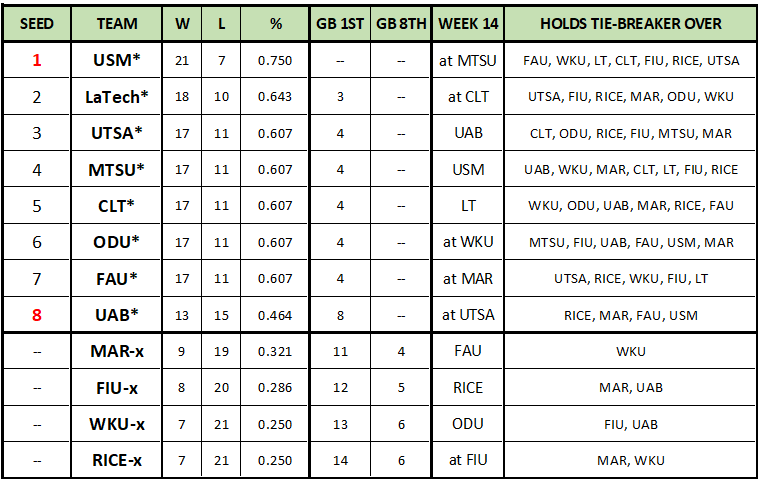Image resolution: width=758 pixels, height=481 pixels.
Task: Select the MAR-x team cell
Action: (x=118, y=351)
